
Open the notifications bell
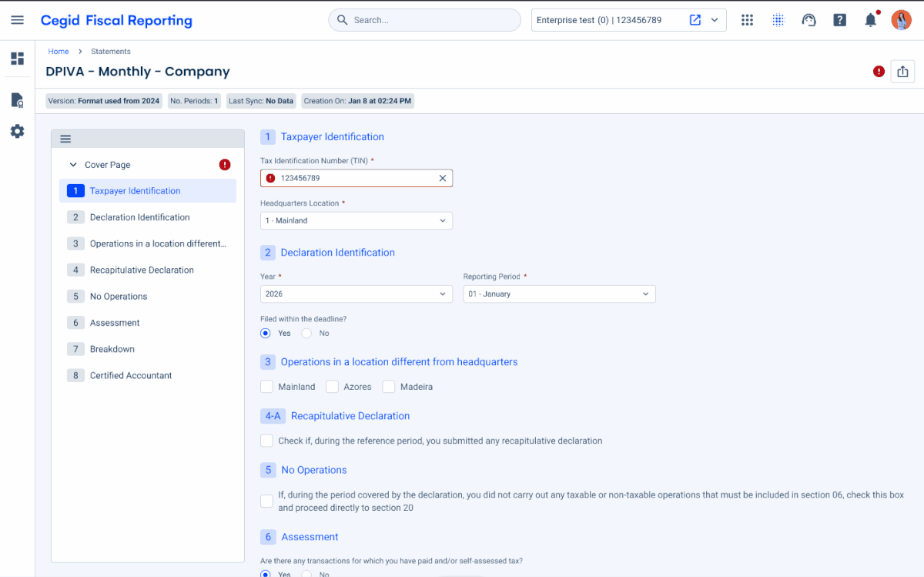click(871, 20)
